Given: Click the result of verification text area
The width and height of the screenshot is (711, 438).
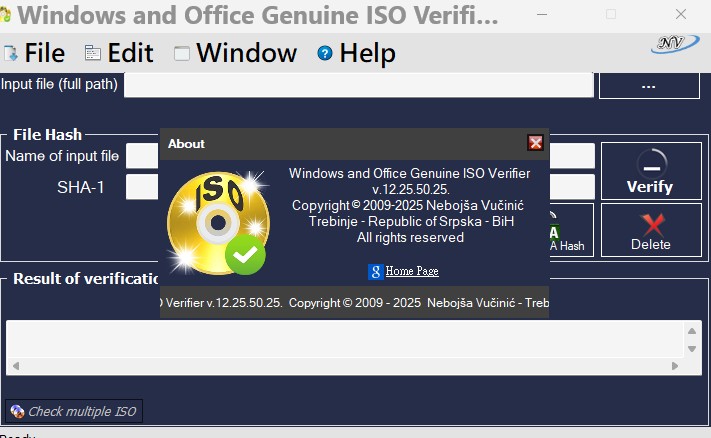Looking at the screenshot, I should click(345, 338).
